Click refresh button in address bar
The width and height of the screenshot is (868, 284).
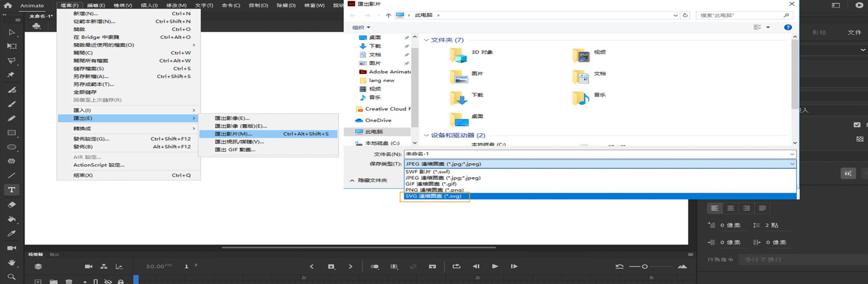tap(685, 15)
